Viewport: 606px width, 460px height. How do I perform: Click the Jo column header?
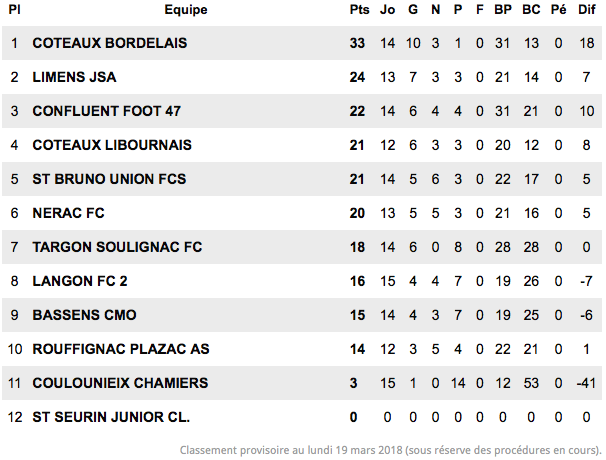coord(387,10)
